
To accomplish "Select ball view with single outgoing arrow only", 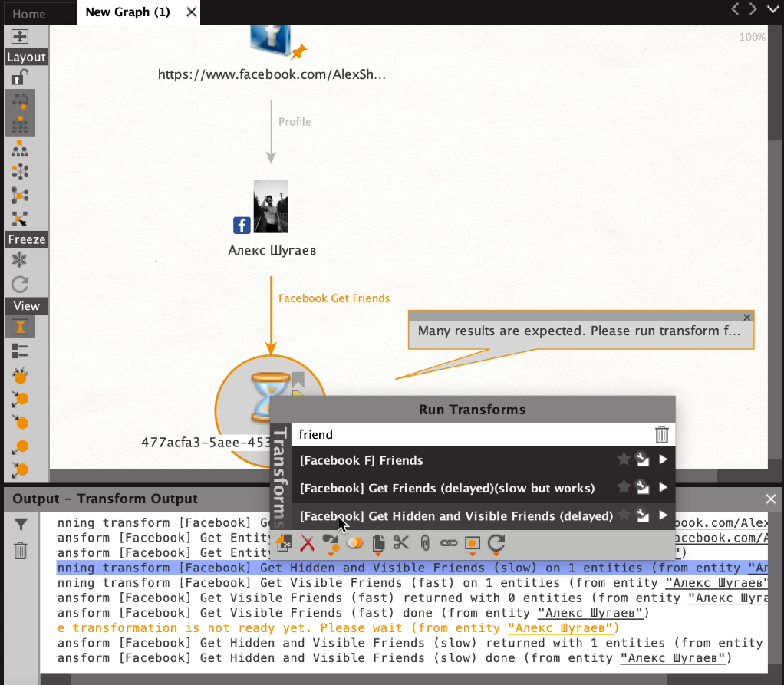I will [20, 446].
